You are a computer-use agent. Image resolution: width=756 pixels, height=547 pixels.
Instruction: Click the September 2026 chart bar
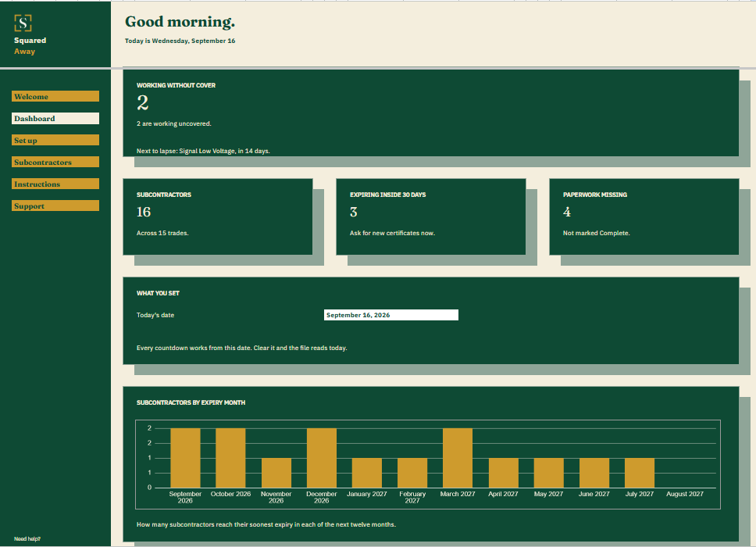click(x=185, y=458)
